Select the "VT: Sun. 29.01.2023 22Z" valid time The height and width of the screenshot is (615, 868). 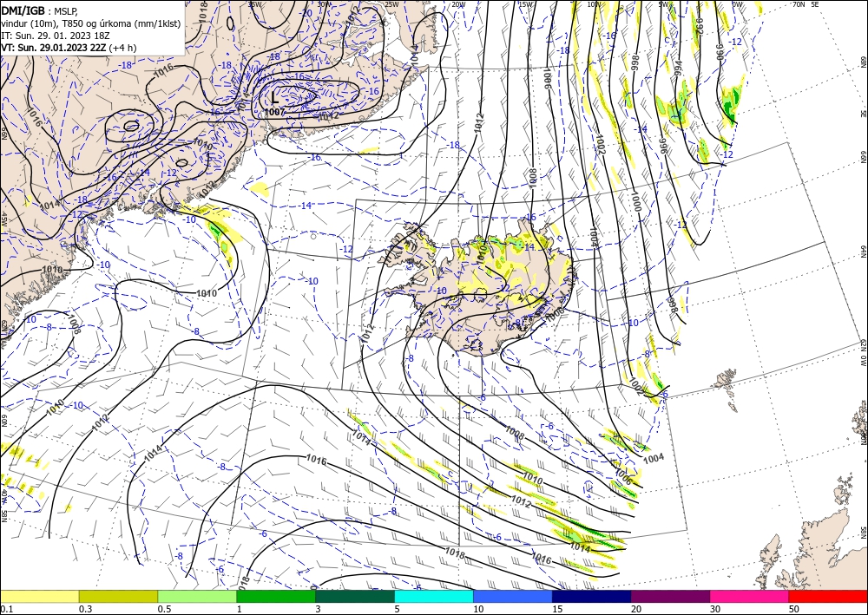[54, 48]
